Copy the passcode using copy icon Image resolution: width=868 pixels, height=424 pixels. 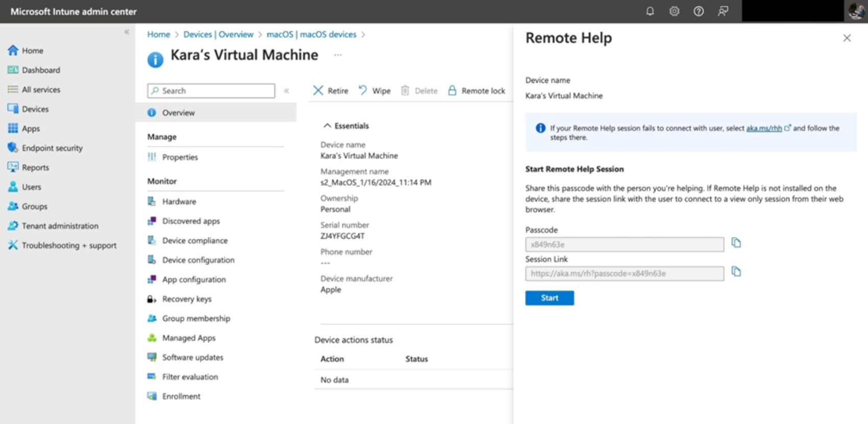736,243
